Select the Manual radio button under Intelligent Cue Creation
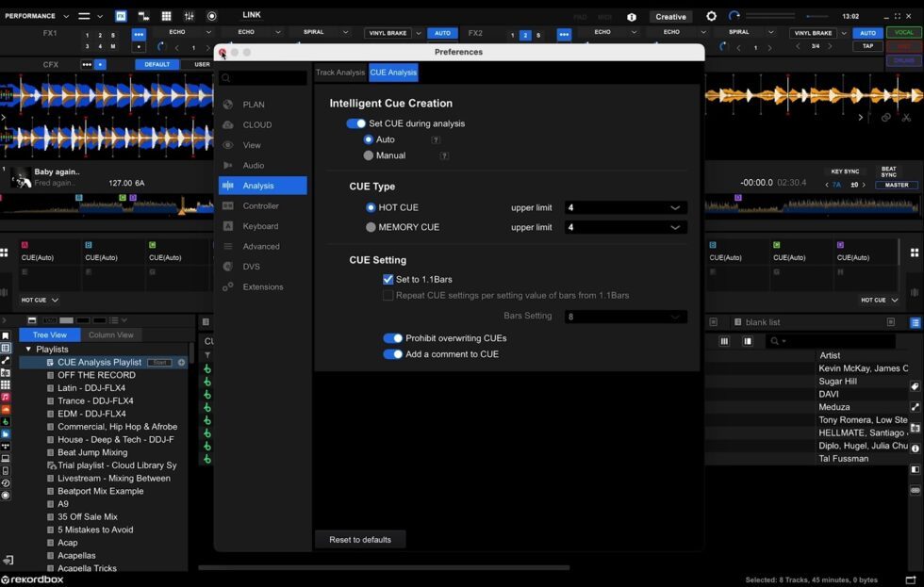Viewport: 924px width, 587px height. (x=370, y=155)
